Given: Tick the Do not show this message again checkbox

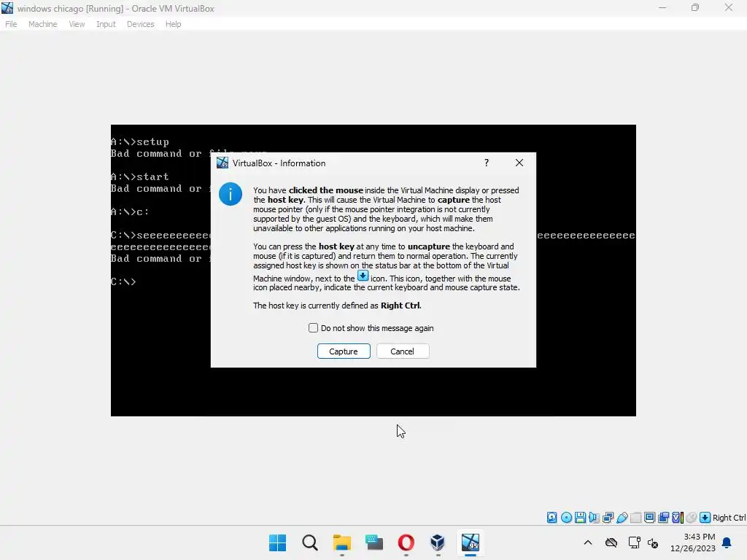Looking at the screenshot, I should coord(313,328).
